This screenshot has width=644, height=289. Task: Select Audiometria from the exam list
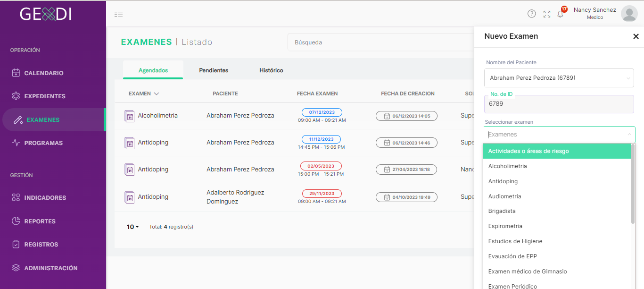click(x=557, y=196)
